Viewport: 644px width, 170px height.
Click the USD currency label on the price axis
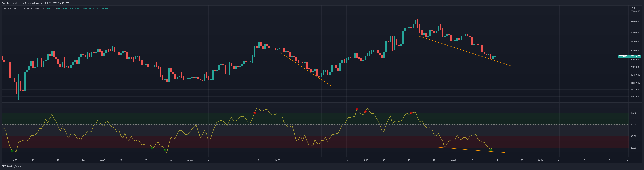(633, 8)
